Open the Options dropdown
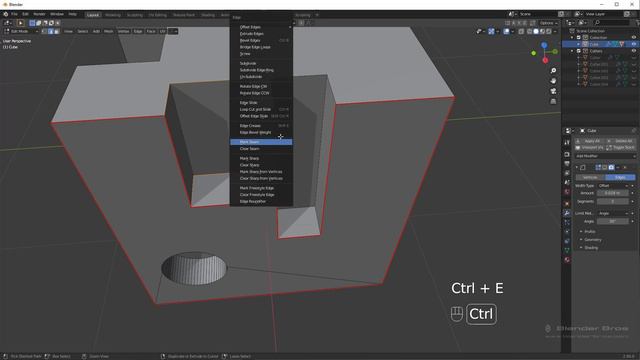 (x=548, y=23)
